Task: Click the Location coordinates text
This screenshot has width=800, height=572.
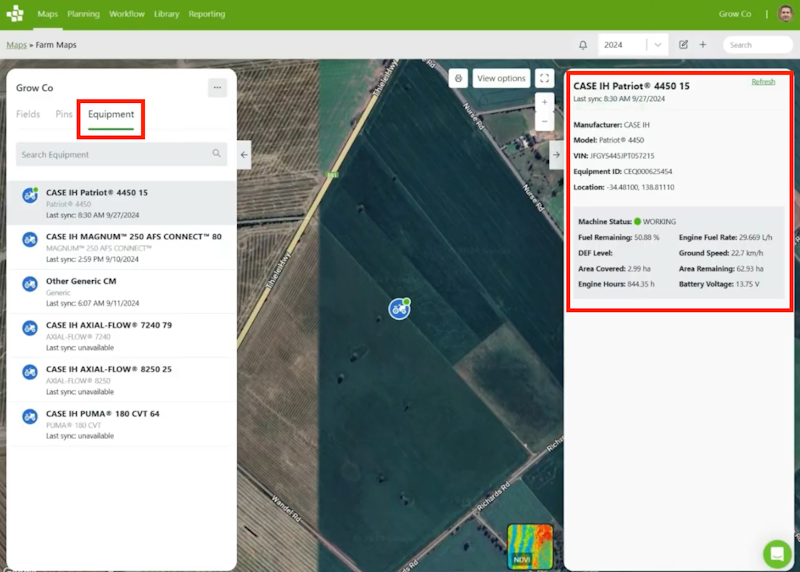Action: (x=640, y=187)
